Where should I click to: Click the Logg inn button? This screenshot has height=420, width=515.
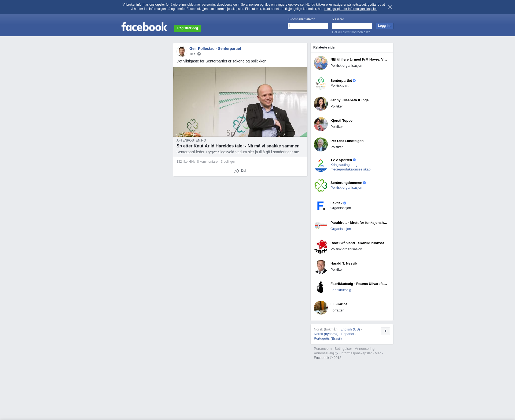(x=385, y=26)
